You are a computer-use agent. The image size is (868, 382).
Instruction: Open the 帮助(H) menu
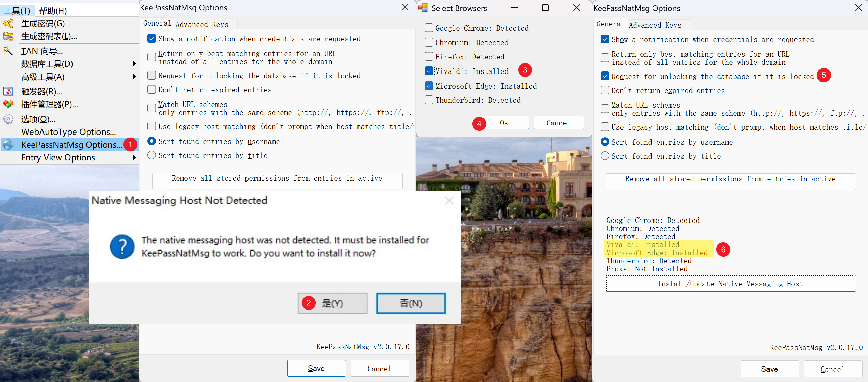53,11
